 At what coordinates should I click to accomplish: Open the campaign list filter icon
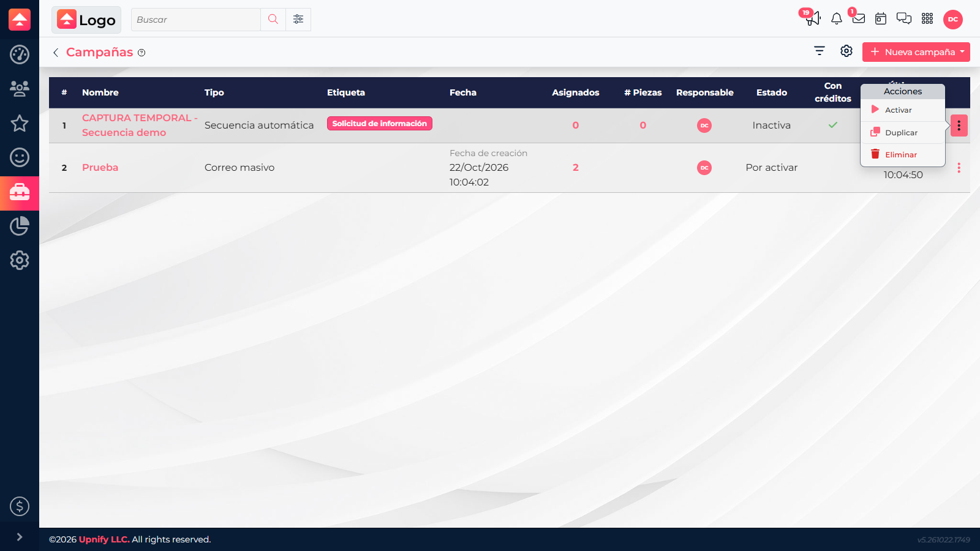pyautogui.click(x=820, y=51)
